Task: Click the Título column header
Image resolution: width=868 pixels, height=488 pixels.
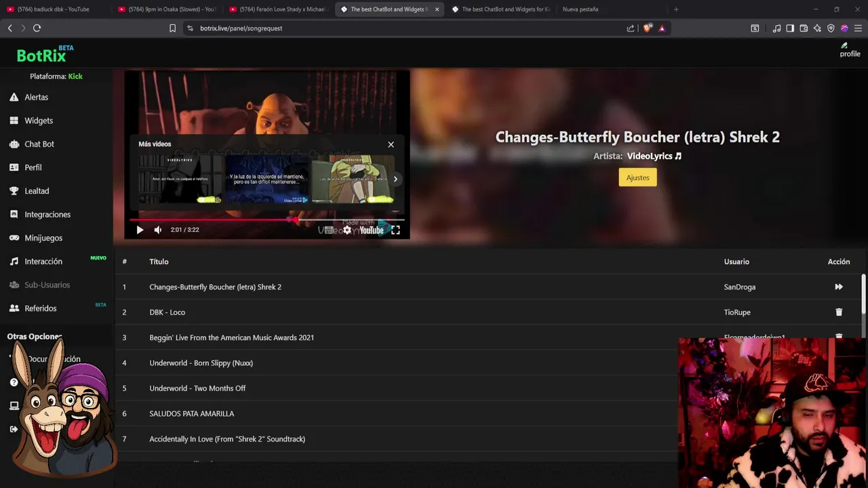Action: pyautogui.click(x=159, y=262)
